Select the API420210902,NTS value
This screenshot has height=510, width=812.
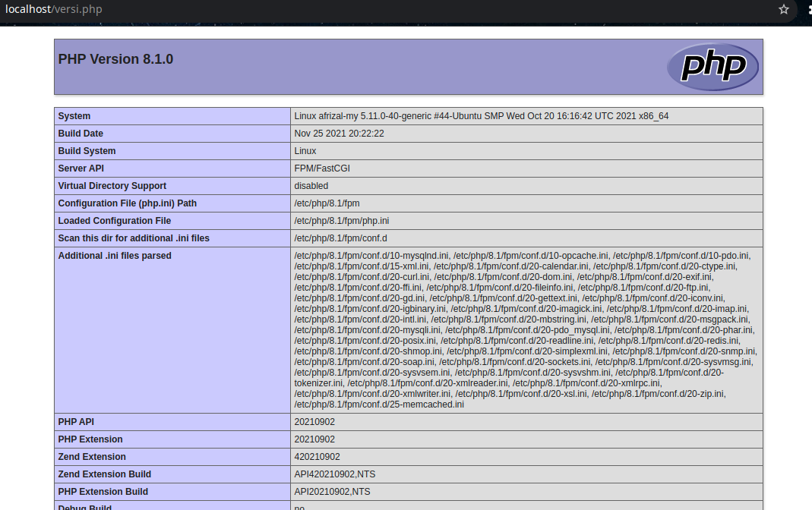coord(334,474)
